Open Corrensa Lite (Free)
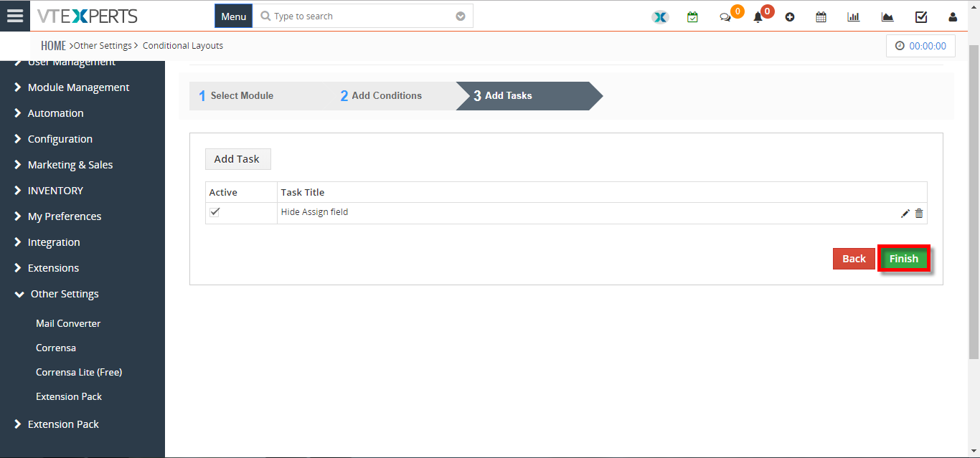The image size is (980, 458). pyautogui.click(x=79, y=372)
